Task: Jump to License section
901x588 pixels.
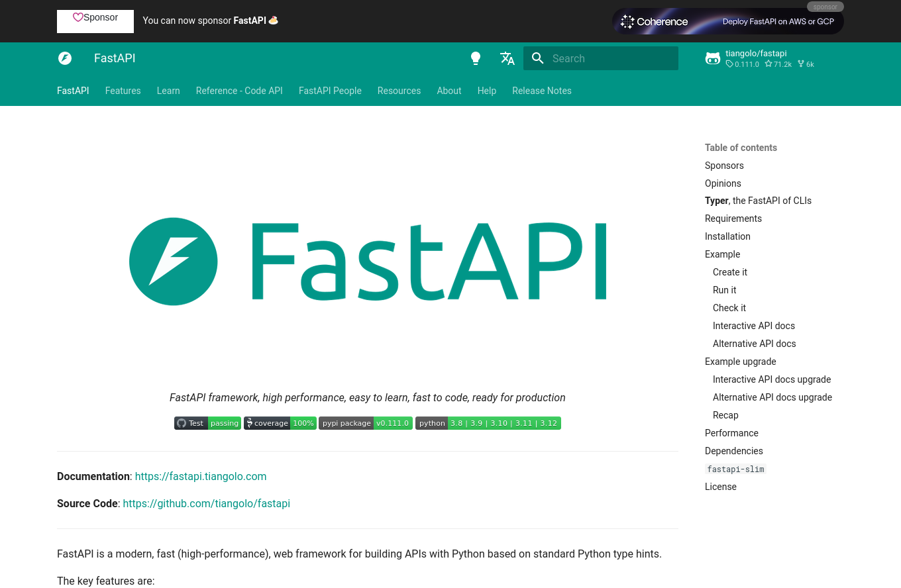Action: click(721, 487)
